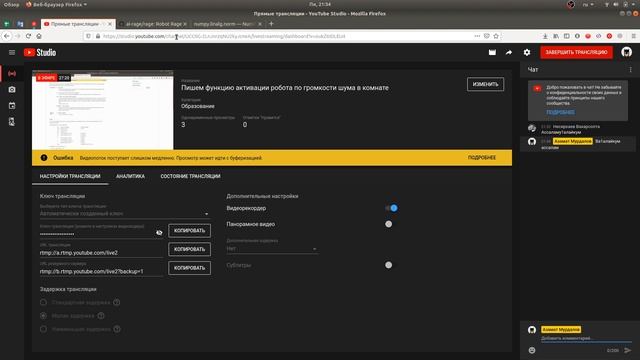
Task: Select the Stream icon in the left sidebar
Action: (x=12, y=74)
